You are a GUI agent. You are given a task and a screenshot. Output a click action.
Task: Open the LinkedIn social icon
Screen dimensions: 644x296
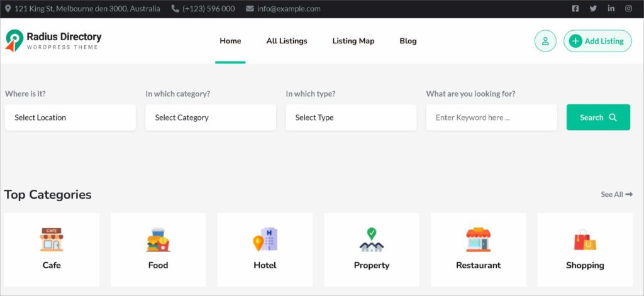coord(611,9)
